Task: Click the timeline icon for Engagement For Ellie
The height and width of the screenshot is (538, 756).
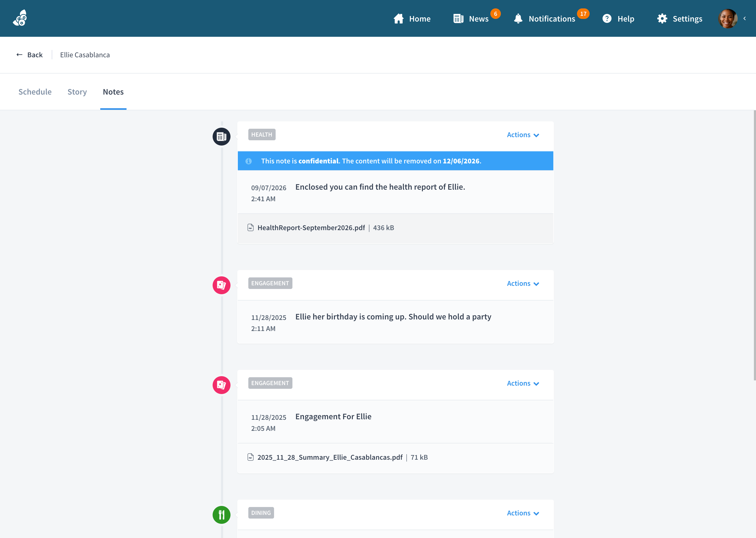Action: coord(222,385)
